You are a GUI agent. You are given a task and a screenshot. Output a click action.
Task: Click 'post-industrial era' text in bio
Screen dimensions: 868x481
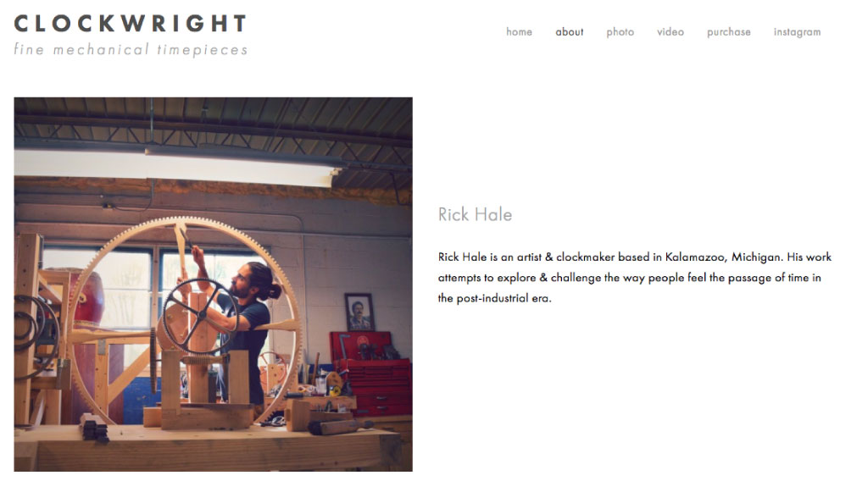(504, 298)
